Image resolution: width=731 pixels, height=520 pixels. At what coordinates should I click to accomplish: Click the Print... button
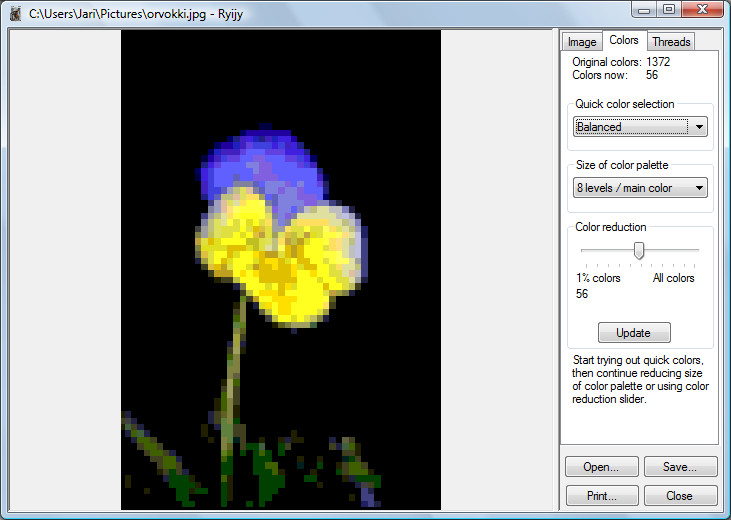coord(602,496)
